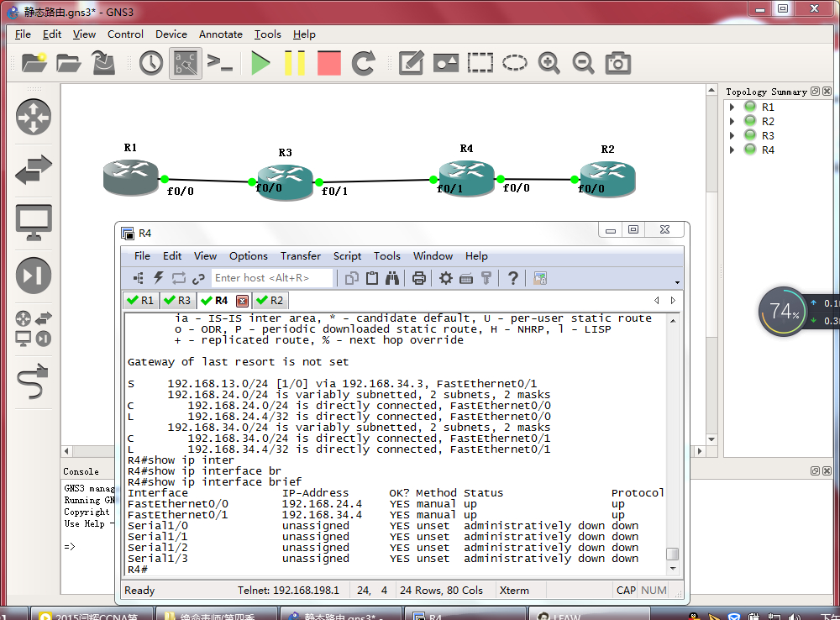Open the Transfer menu in terminal
Image resolution: width=840 pixels, height=620 pixels.
click(300, 256)
